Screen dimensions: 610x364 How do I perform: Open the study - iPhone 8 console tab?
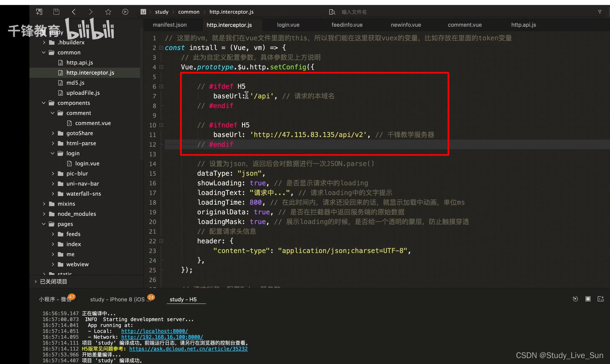(120, 299)
